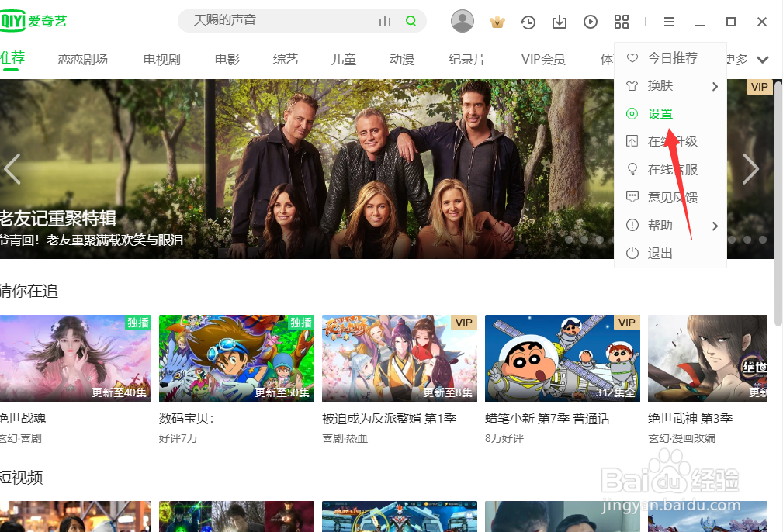Screen dimensions: 783x532
Task: Open 蜡笔小新 第7季 thumbnail
Action: point(563,358)
